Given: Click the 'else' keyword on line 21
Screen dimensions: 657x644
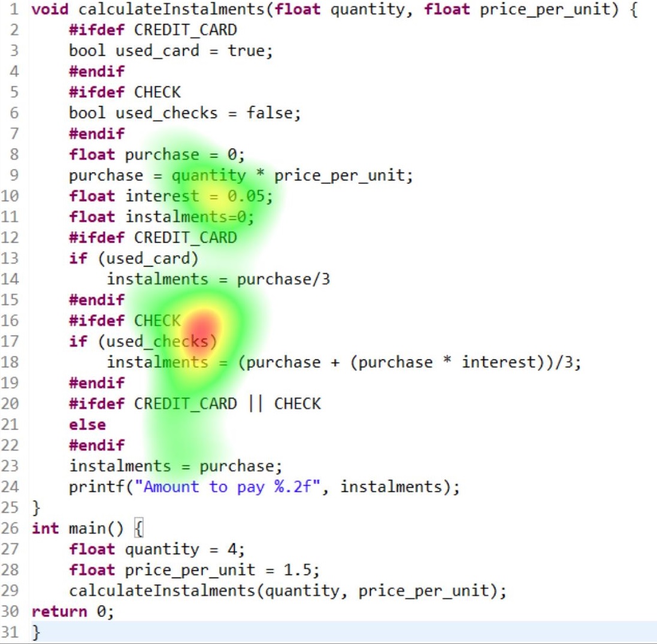Looking at the screenshot, I should point(87,425).
